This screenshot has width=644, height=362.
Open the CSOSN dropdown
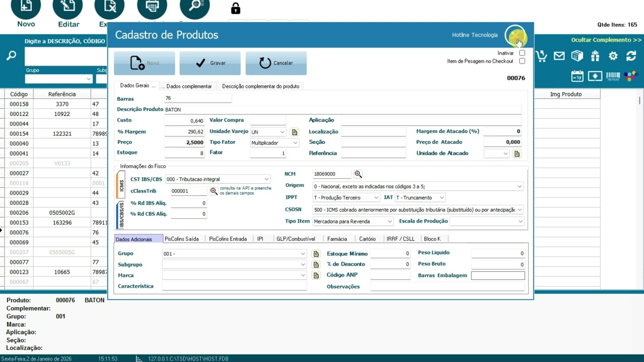[x=520, y=210]
